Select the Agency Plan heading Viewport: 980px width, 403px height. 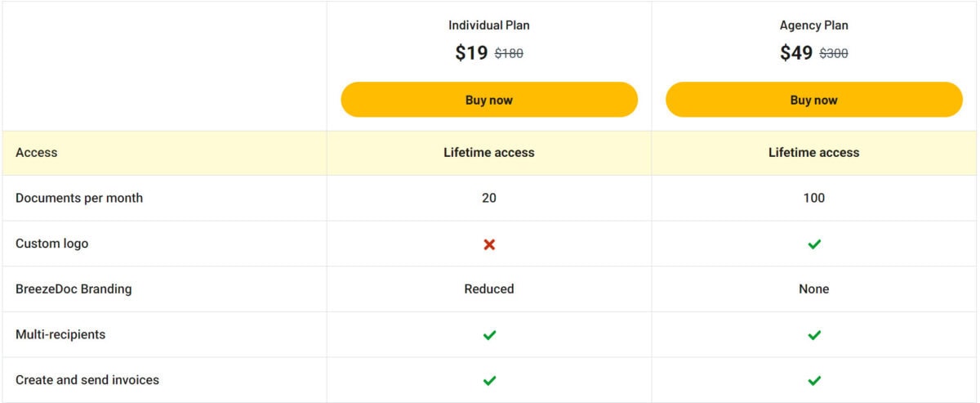[814, 25]
